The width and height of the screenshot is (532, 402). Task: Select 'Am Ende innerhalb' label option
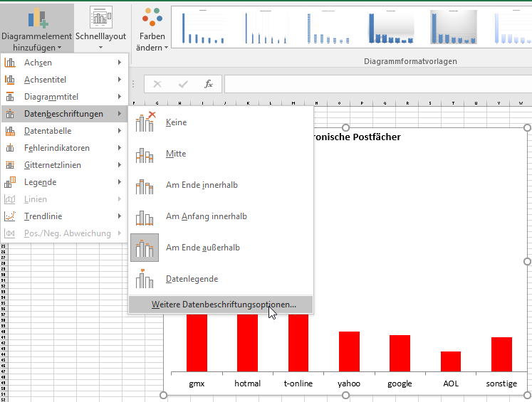(201, 185)
